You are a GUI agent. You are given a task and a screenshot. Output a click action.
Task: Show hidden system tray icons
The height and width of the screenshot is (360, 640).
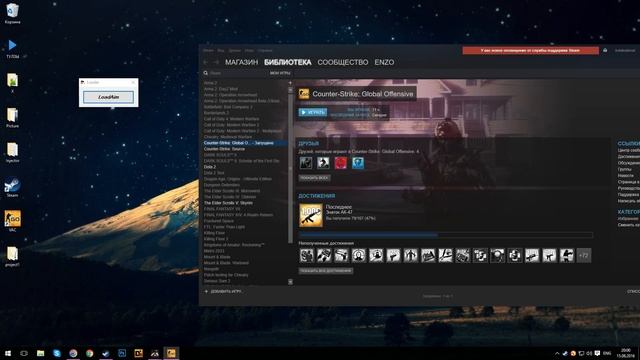tap(557, 353)
